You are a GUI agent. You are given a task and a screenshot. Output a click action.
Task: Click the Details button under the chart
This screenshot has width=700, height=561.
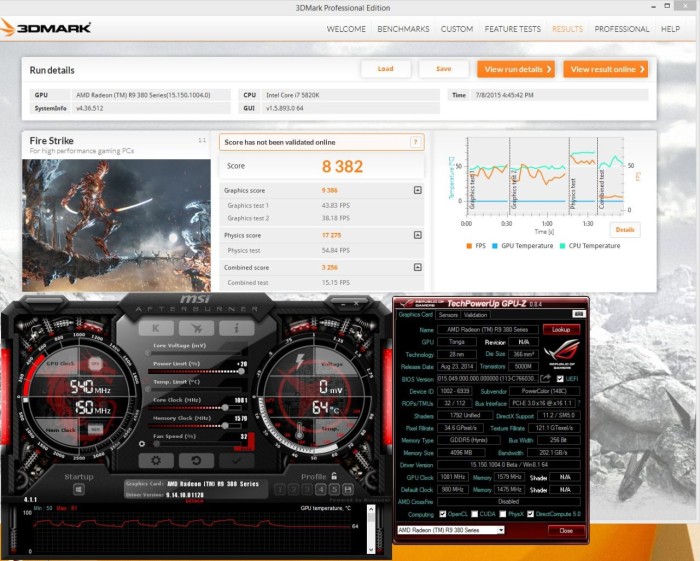pos(625,229)
